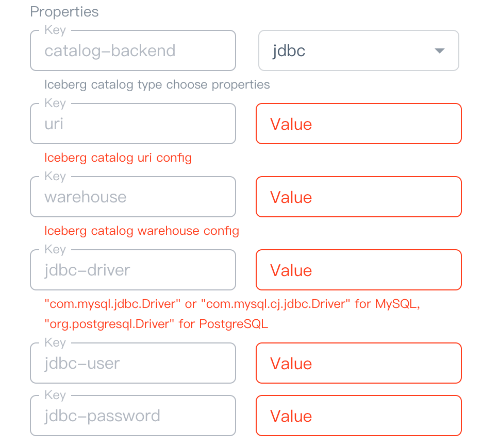Click the warehouse key field

132,197
